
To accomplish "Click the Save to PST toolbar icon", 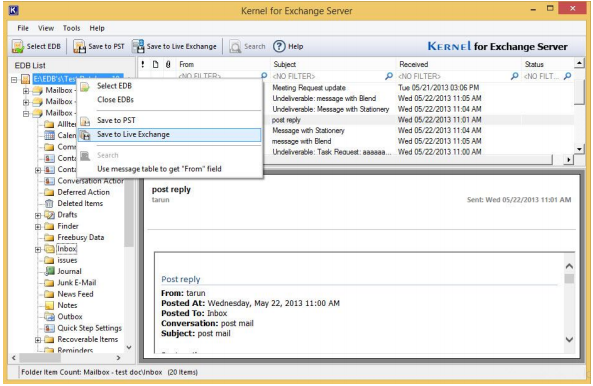I will pyautogui.click(x=79, y=47).
